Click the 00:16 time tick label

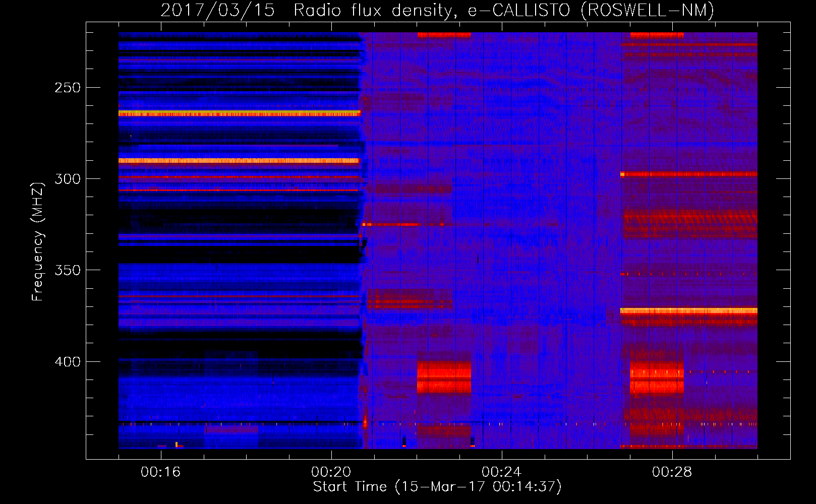point(161,472)
